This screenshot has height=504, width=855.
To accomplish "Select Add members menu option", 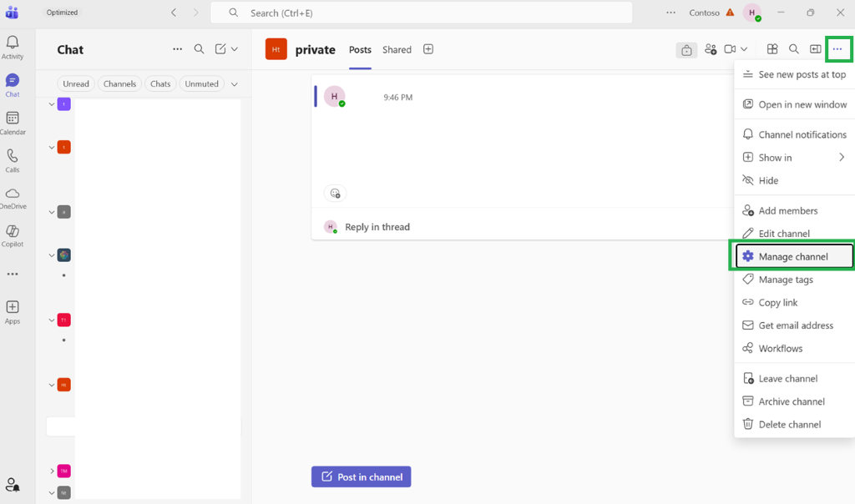I will pos(795,210).
